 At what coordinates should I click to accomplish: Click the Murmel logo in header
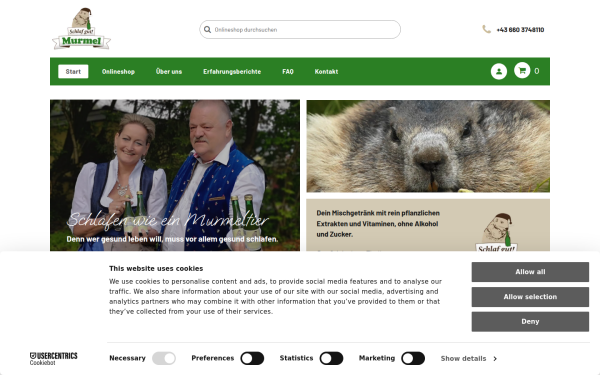coord(82,29)
